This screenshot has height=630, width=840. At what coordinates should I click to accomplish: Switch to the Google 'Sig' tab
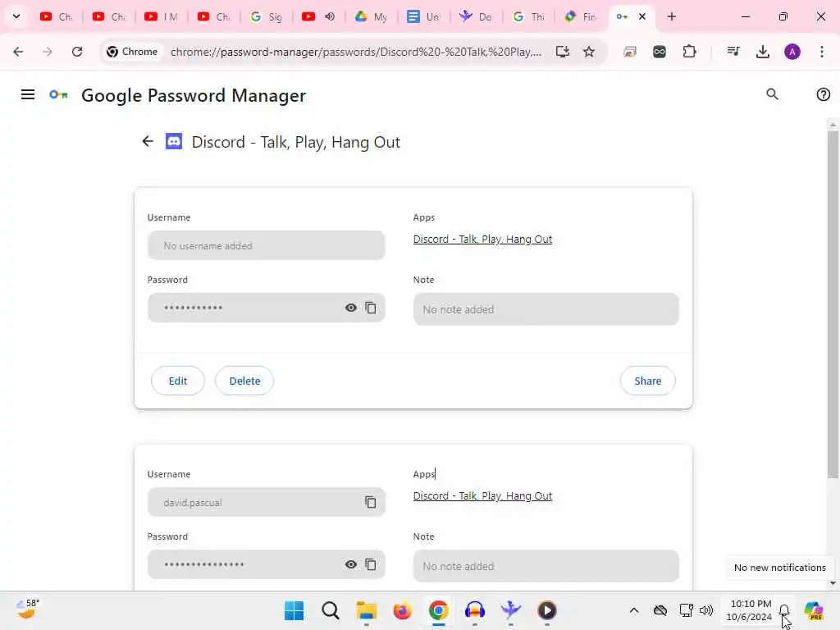[267, 16]
